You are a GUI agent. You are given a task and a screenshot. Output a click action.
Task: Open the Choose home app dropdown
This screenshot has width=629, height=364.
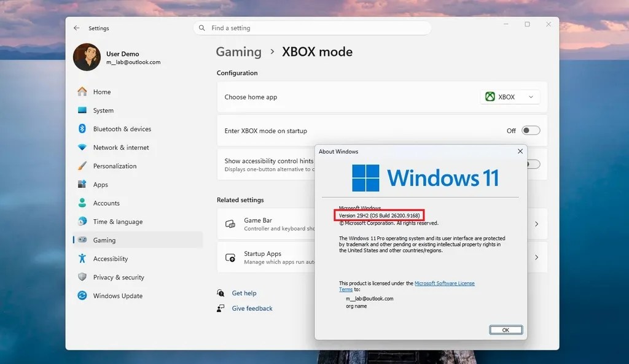(x=509, y=97)
